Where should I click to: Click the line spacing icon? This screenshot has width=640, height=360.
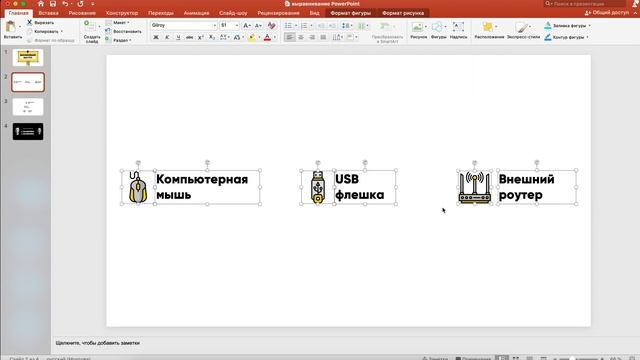pyautogui.click(x=345, y=26)
